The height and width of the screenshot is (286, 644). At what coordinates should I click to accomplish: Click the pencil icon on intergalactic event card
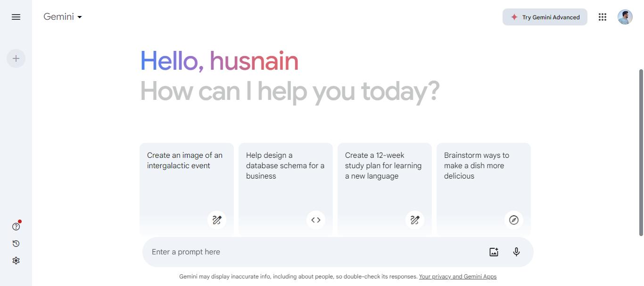click(x=216, y=220)
